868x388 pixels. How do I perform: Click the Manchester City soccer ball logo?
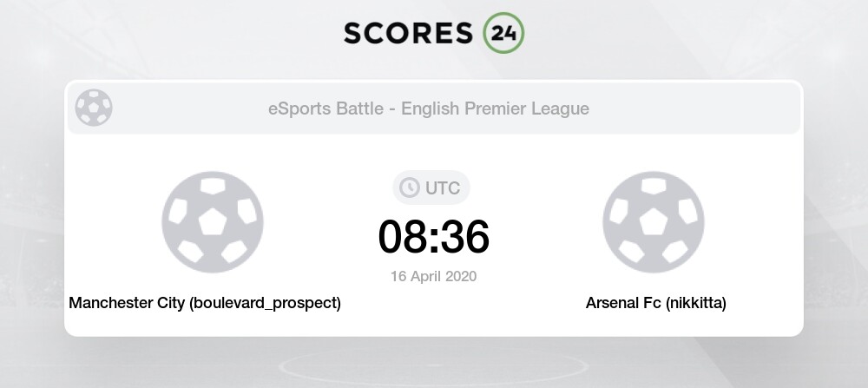pyautogui.click(x=213, y=222)
